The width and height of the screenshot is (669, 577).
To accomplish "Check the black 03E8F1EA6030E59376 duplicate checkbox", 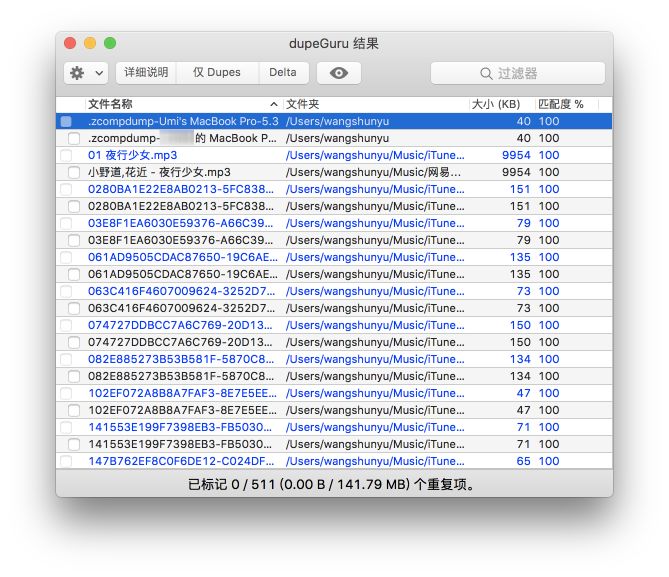I will point(74,240).
